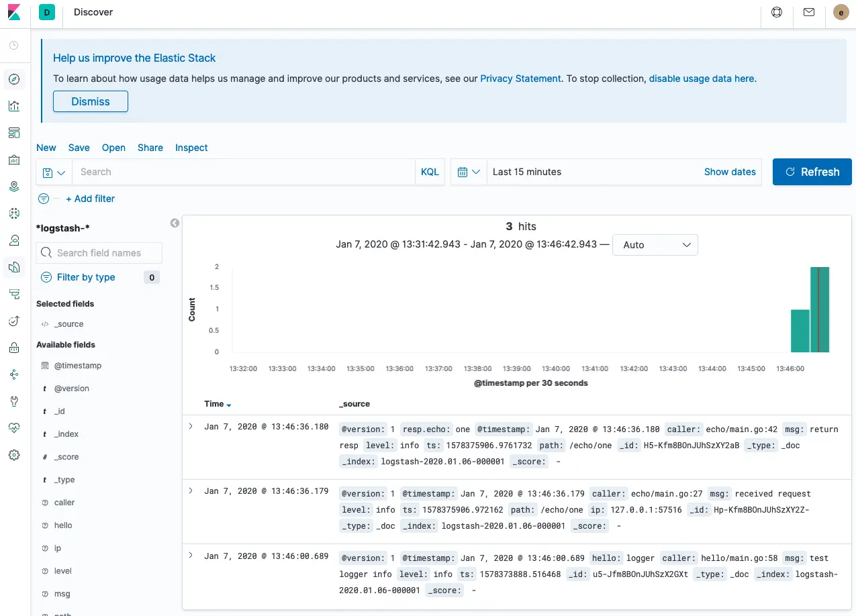Select the @version available field
This screenshot has width=856, height=616.
[71, 389]
